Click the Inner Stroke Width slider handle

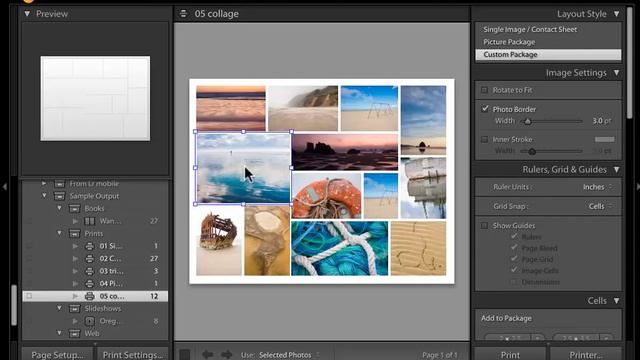532,151
